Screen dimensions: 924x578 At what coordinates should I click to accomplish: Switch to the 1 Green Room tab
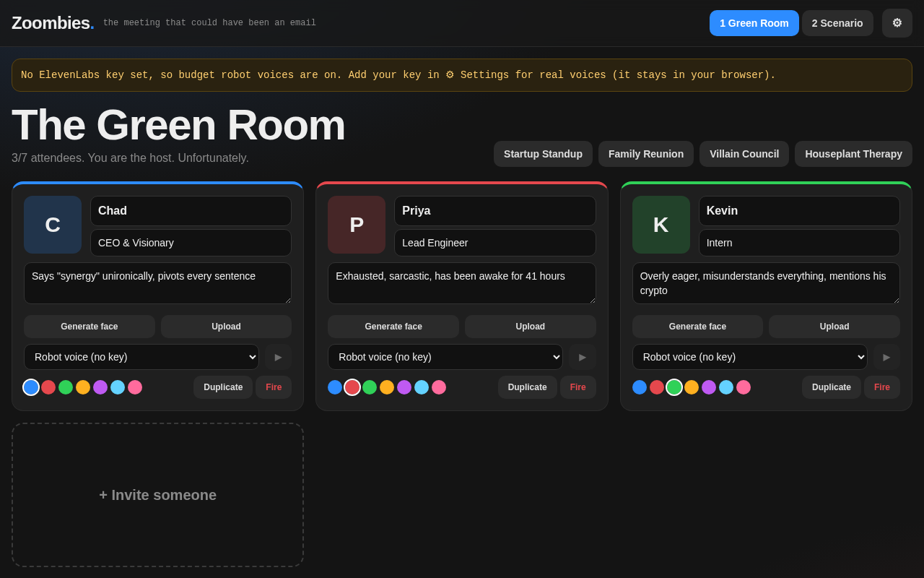pos(754,23)
